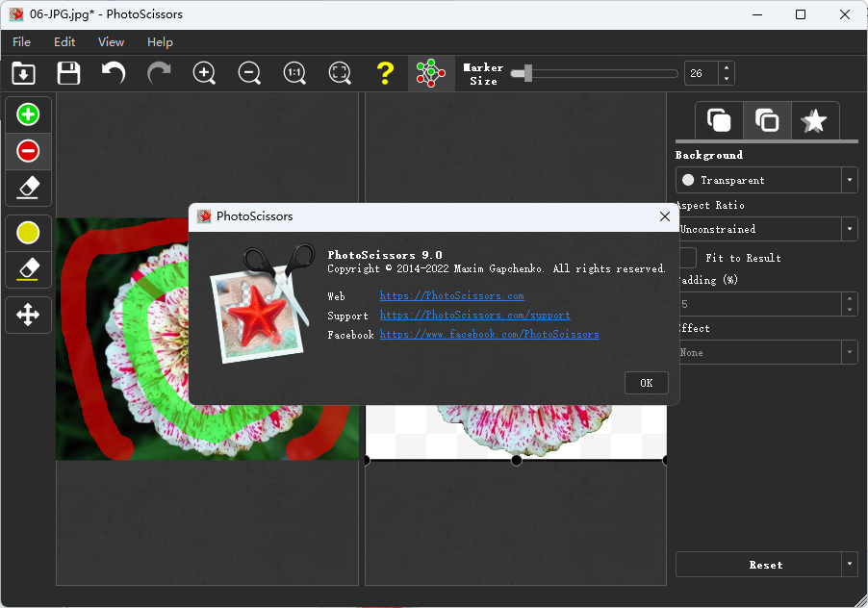868x608 pixels.
Task: Select the green foreground marker tool
Action: click(x=28, y=114)
